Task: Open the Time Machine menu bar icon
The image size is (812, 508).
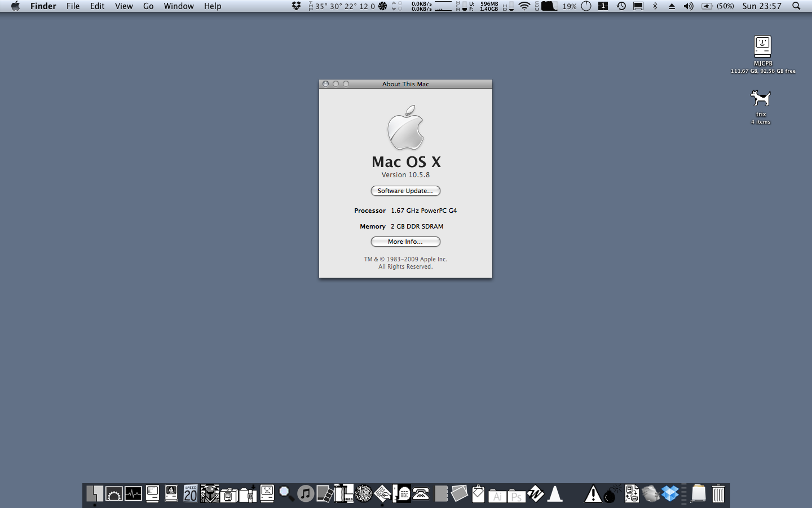Action: pos(621,6)
